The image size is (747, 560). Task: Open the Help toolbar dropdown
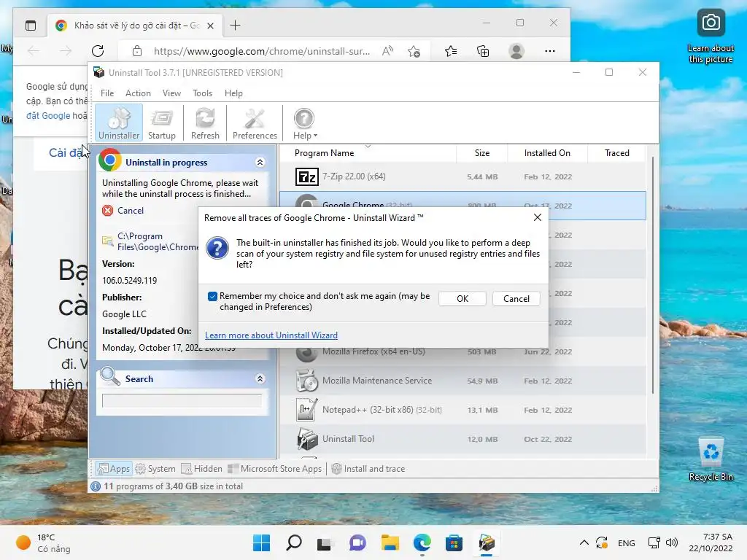304,122
